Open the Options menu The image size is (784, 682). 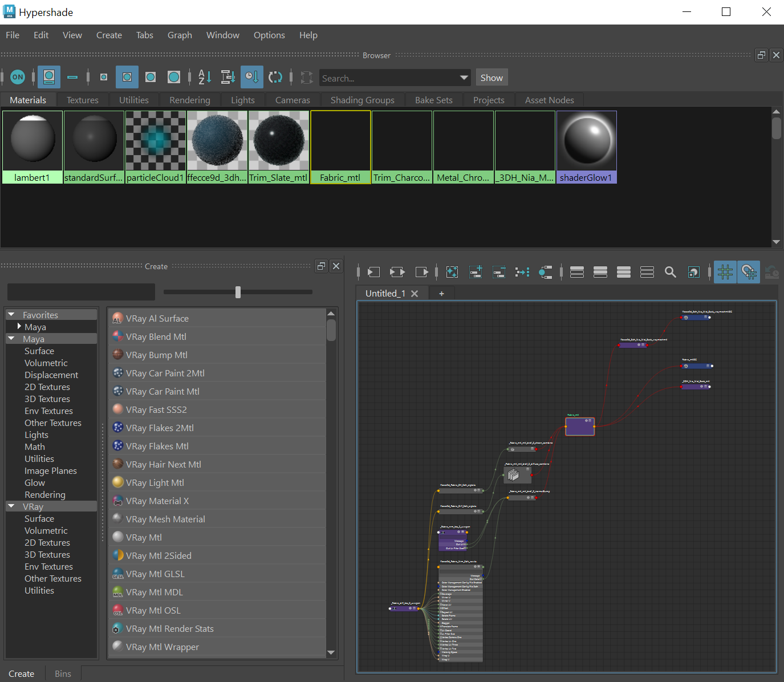[269, 35]
